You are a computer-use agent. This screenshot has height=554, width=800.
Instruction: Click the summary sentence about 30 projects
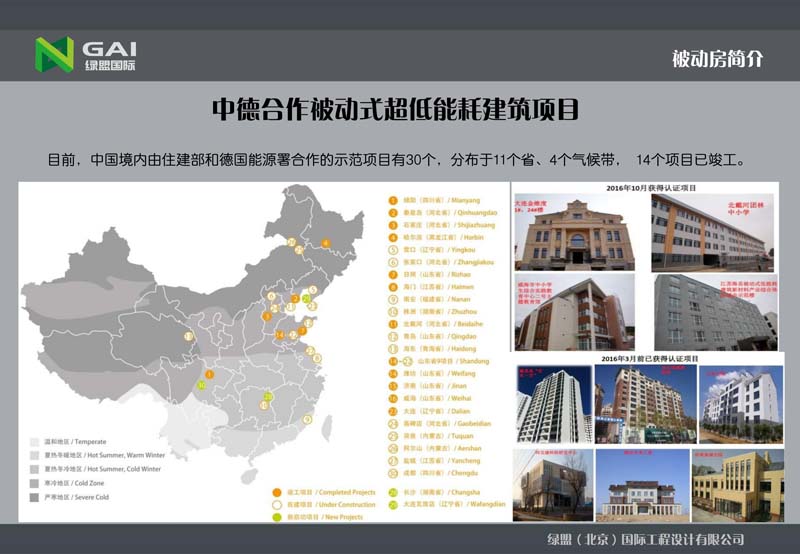396,160
